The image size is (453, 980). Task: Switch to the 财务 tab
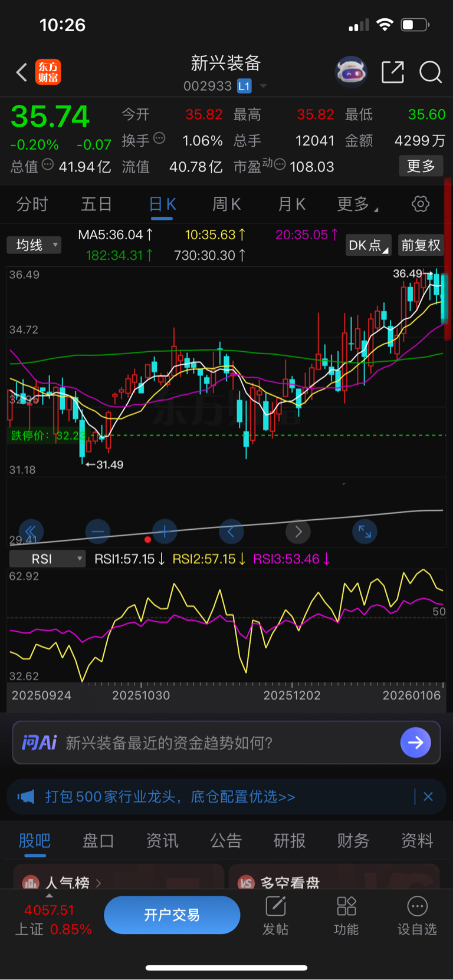tap(353, 840)
